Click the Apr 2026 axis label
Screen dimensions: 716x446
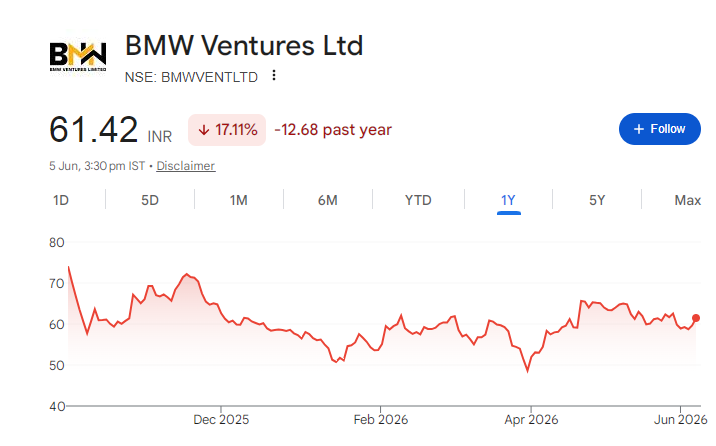531,420
